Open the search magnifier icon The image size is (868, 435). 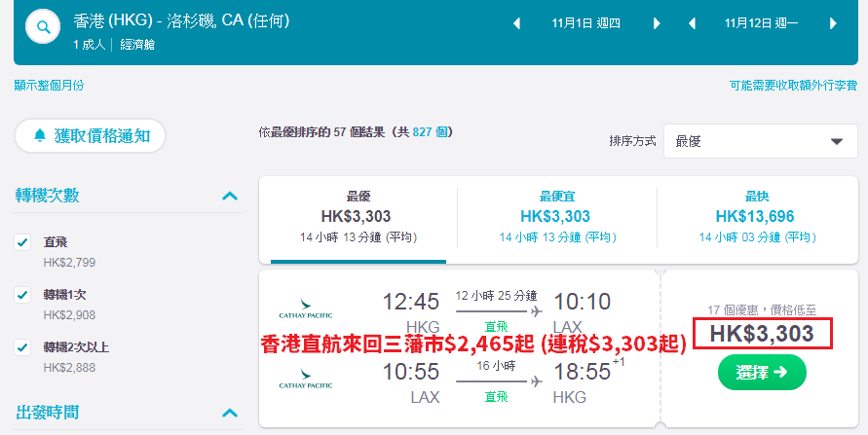(x=43, y=26)
